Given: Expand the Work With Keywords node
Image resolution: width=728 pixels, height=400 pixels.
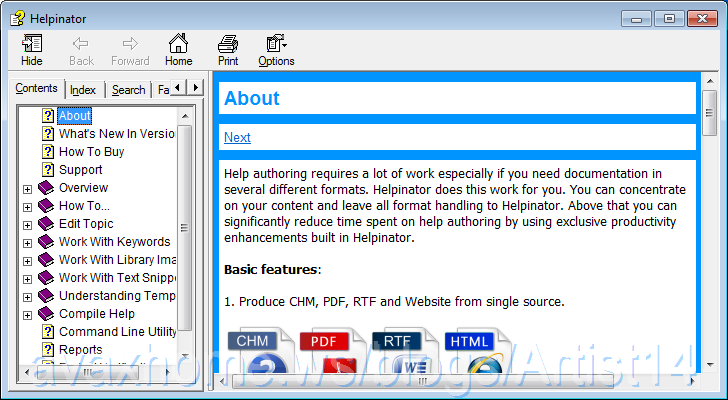Looking at the screenshot, I should (x=27, y=243).
